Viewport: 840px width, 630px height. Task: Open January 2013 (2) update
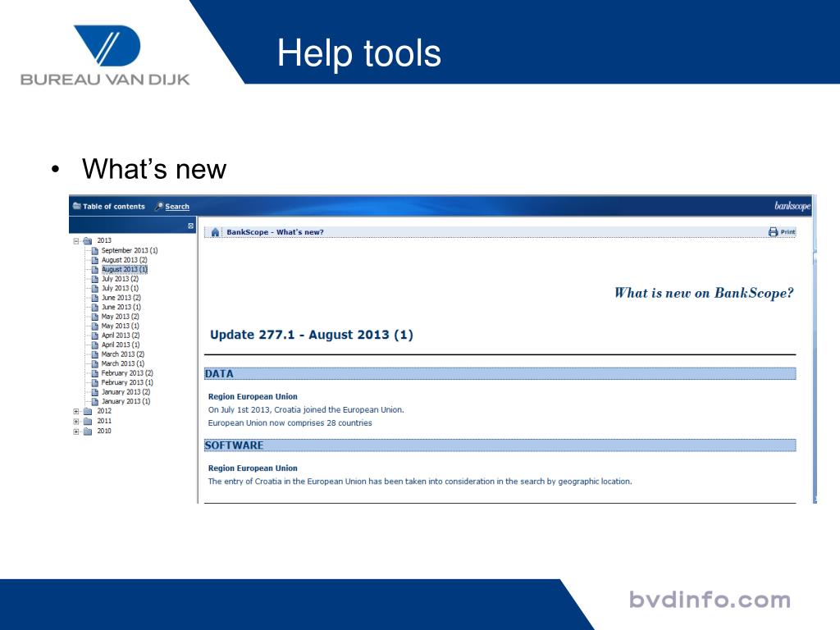pyautogui.click(x=126, y=391)
